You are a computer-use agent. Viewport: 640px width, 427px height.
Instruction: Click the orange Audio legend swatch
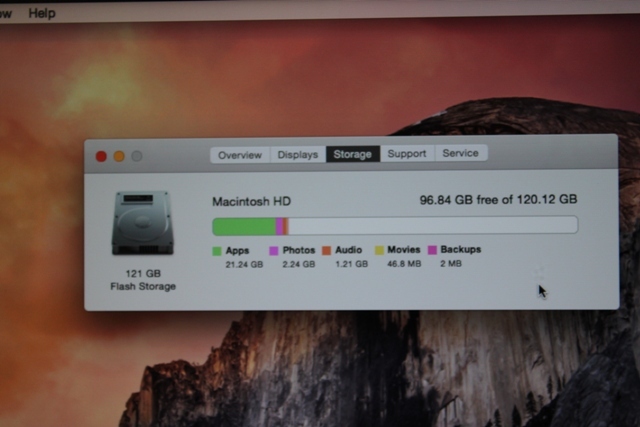tap(326, 250)
